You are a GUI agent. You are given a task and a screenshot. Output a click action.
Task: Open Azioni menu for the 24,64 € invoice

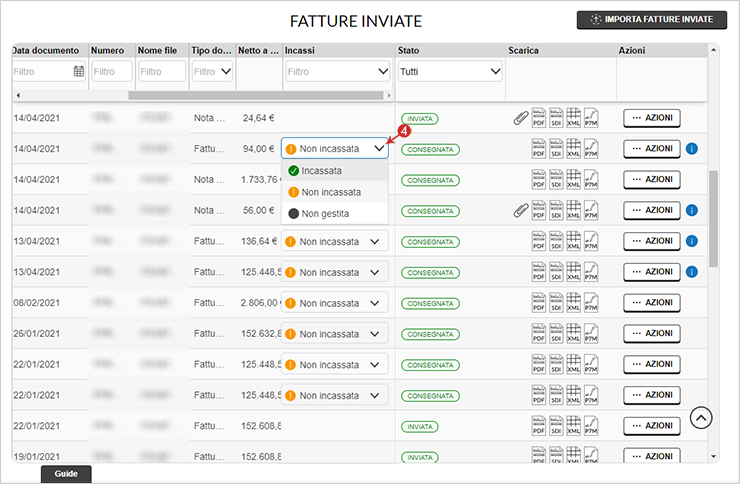pyautogui.click(x=651, y=118)
